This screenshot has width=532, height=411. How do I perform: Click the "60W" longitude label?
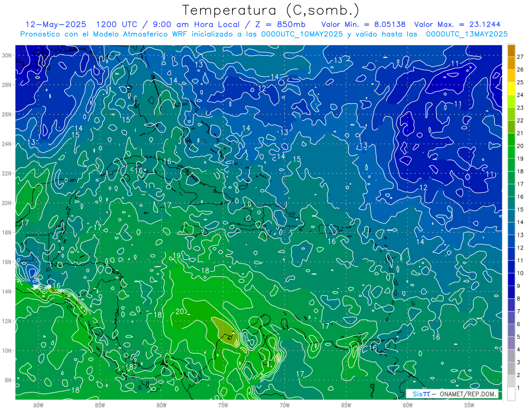click(408, 405)
